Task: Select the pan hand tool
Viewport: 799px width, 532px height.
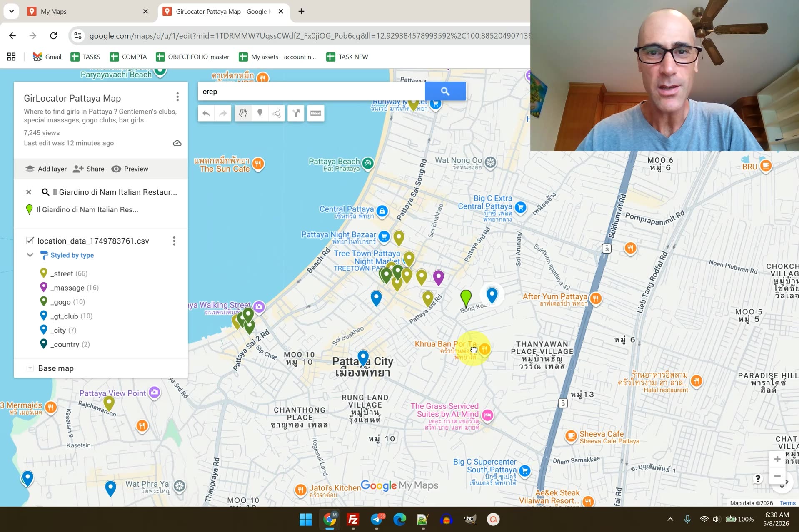Action: pos(243,113)
